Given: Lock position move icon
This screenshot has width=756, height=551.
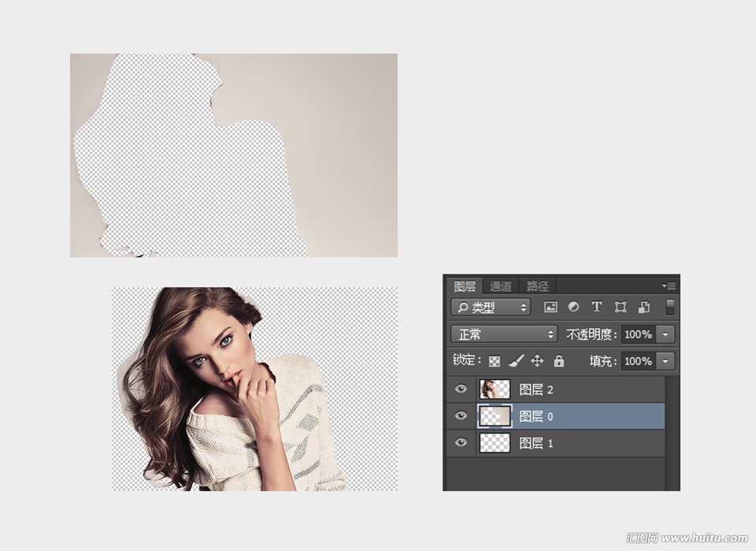Looking at the screenshot, I should pos(537,361).
